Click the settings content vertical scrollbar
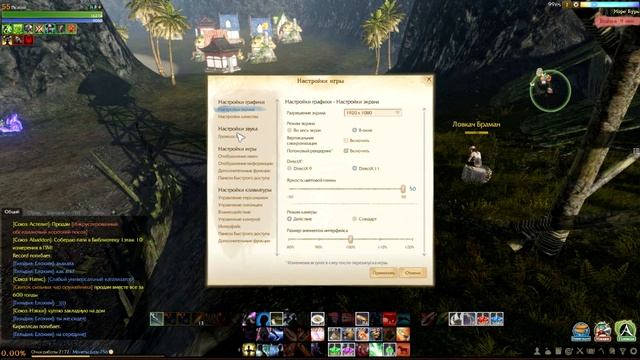This screenshot has width=640, height=360. (x=424, y=182)
